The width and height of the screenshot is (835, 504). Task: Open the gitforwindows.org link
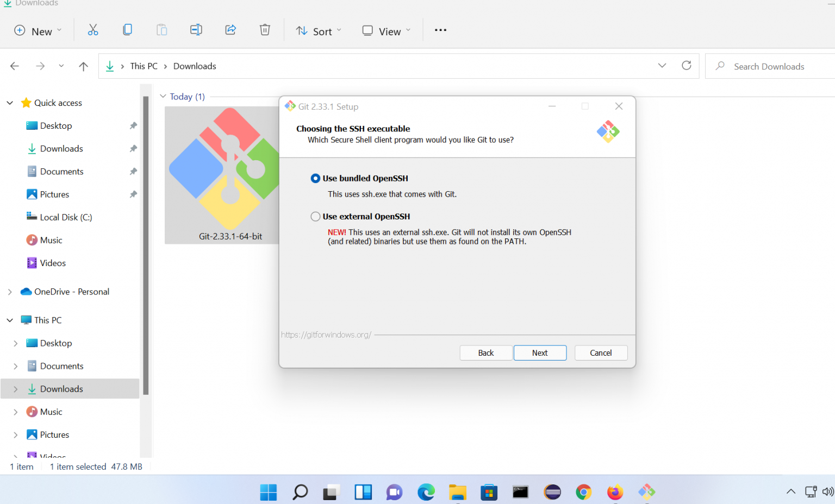point(326,335)
